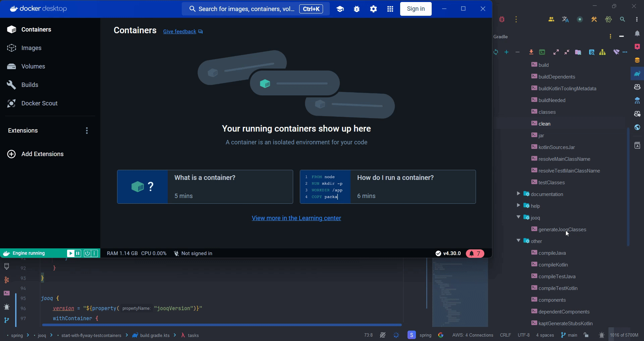Open IDE translate icon in toolbar
Image resolution: width=644 pixels, height=341 pixels.
coord(566,19)
